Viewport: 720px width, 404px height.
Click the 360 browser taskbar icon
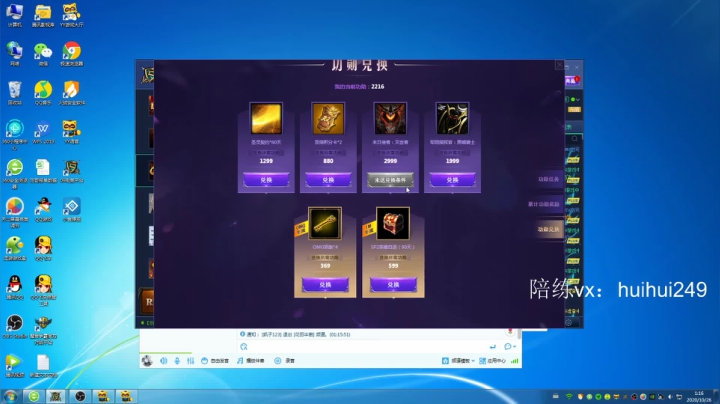coord(34,396)
